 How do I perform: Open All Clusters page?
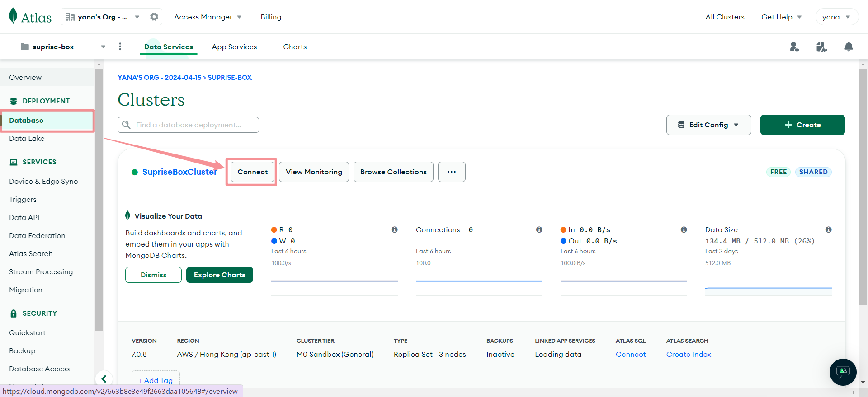(725, 17)
